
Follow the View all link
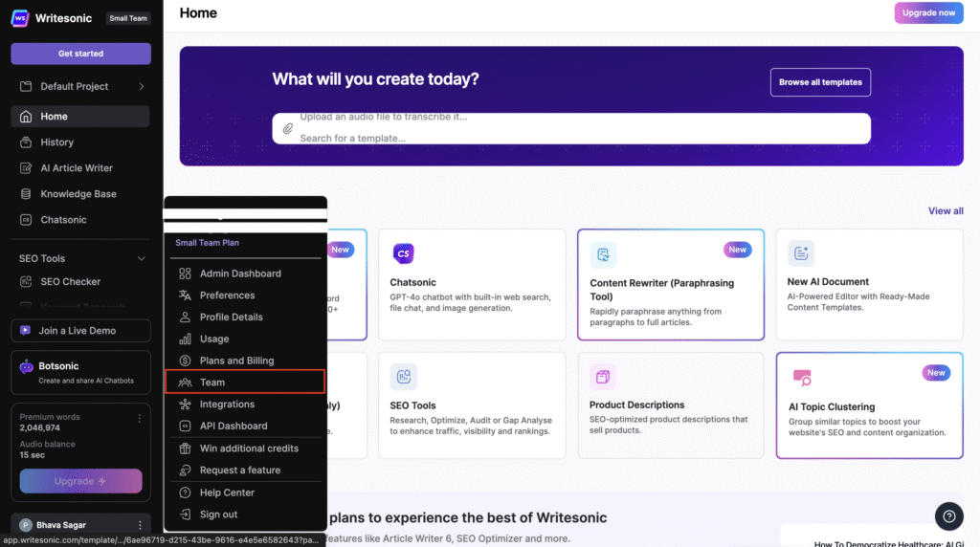point(945,211)
